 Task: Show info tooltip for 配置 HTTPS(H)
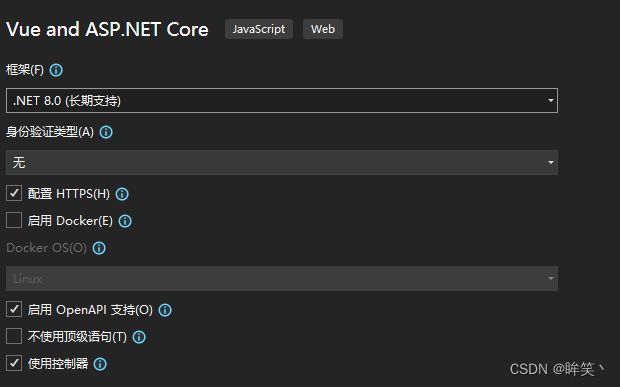pyautogui.click(x=122, y=194)
